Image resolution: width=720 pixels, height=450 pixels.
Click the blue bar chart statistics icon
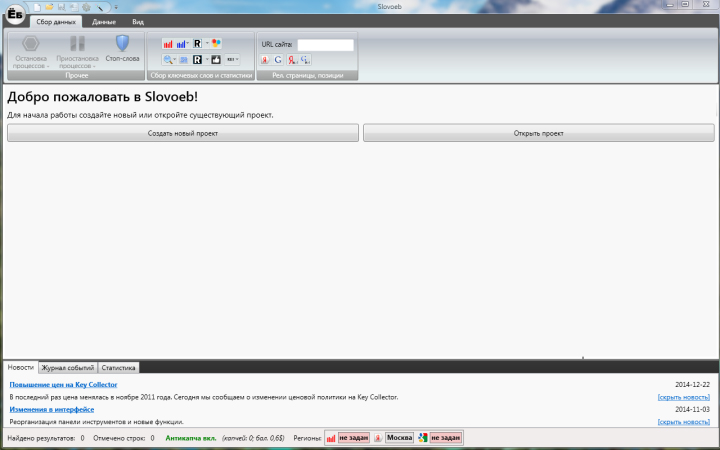point(181,44)
